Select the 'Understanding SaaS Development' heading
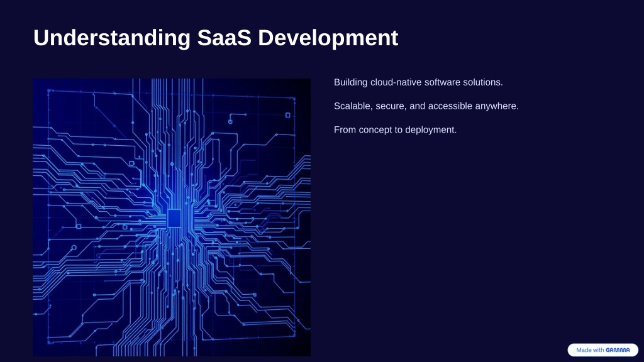The width and height of the screenshot is (644, 362). pyautogui.click(x=216, y=38)
